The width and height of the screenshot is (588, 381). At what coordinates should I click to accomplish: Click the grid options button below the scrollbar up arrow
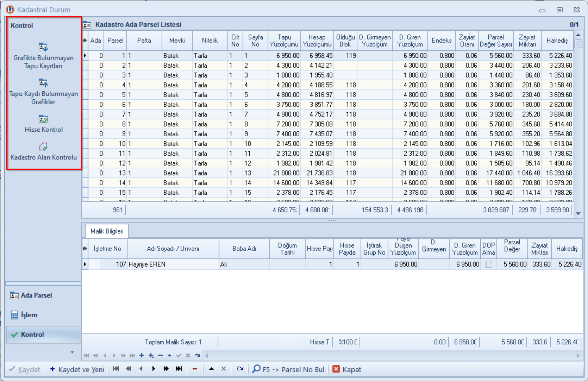tap(578, 43)
